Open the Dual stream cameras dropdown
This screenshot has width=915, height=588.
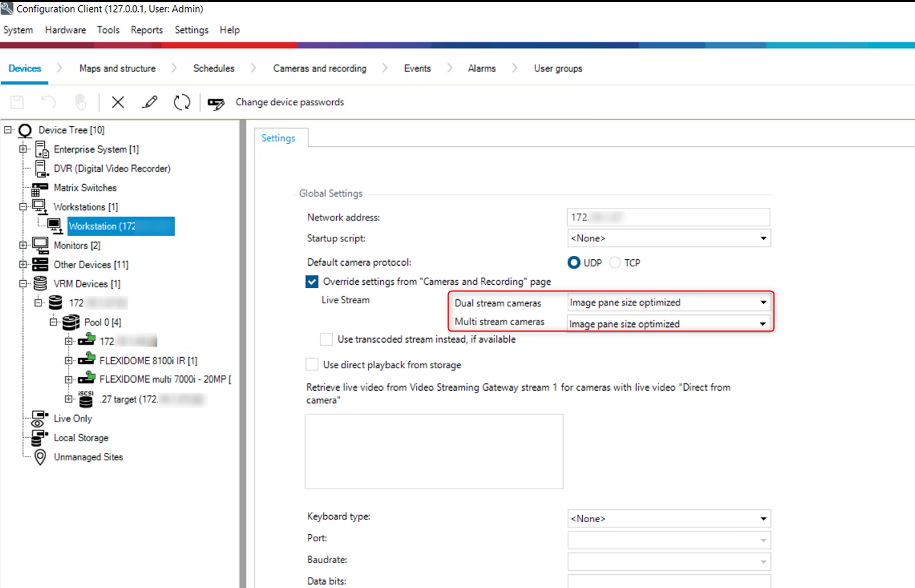tap(763, 303)
